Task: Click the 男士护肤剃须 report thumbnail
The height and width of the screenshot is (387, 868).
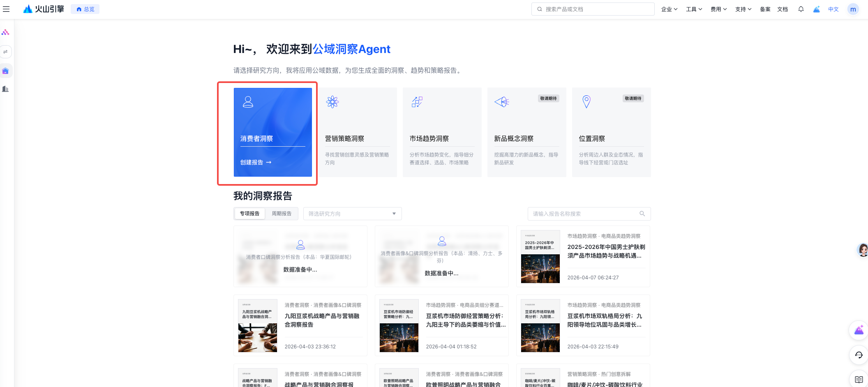Action: coord(540,256)
